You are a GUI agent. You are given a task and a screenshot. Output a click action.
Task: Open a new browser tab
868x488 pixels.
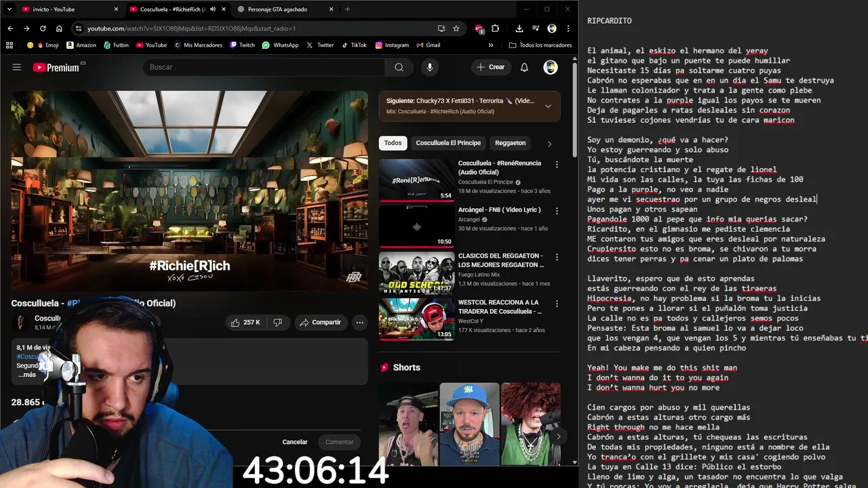point(347,9)
